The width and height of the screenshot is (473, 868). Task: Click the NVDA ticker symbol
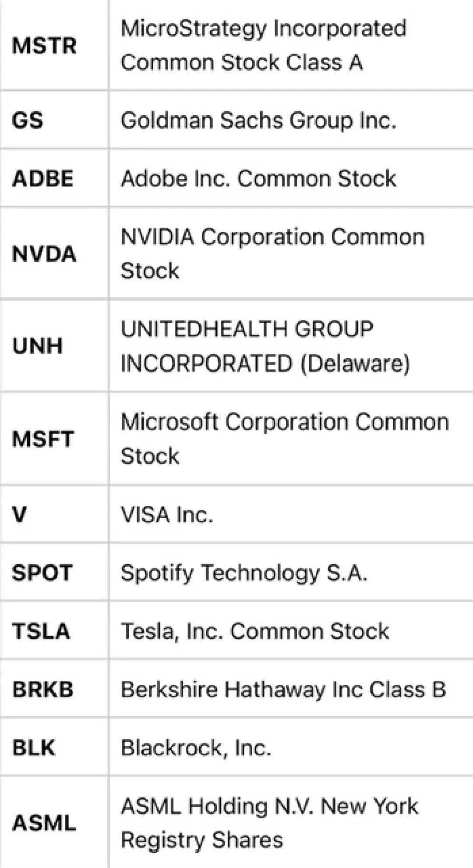pos(44,254)
